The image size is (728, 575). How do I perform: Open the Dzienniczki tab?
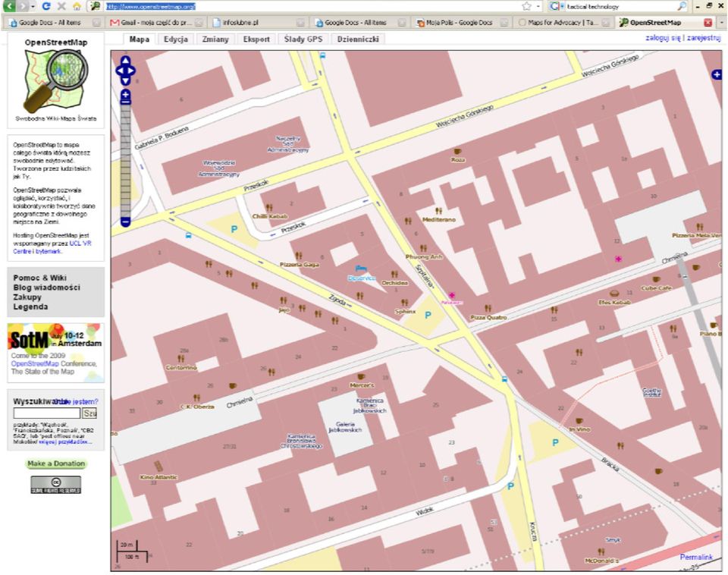(x=358, y=39)
